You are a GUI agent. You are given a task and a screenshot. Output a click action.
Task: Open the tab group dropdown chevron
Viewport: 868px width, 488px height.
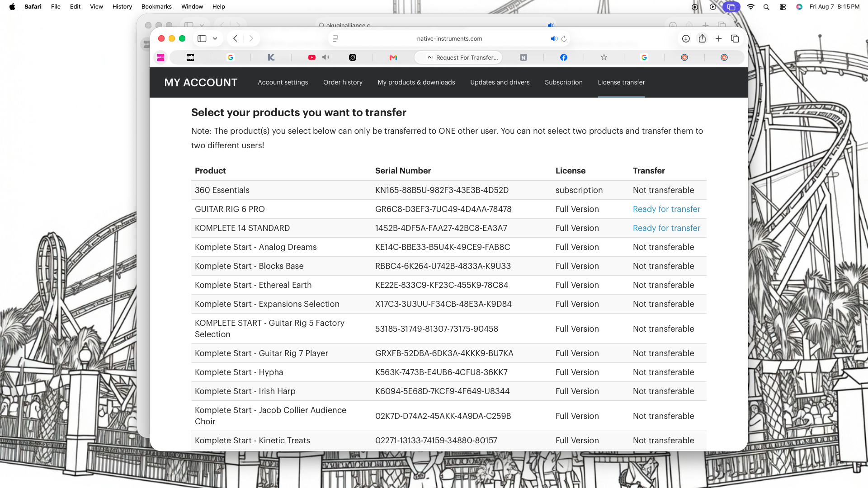215,39
